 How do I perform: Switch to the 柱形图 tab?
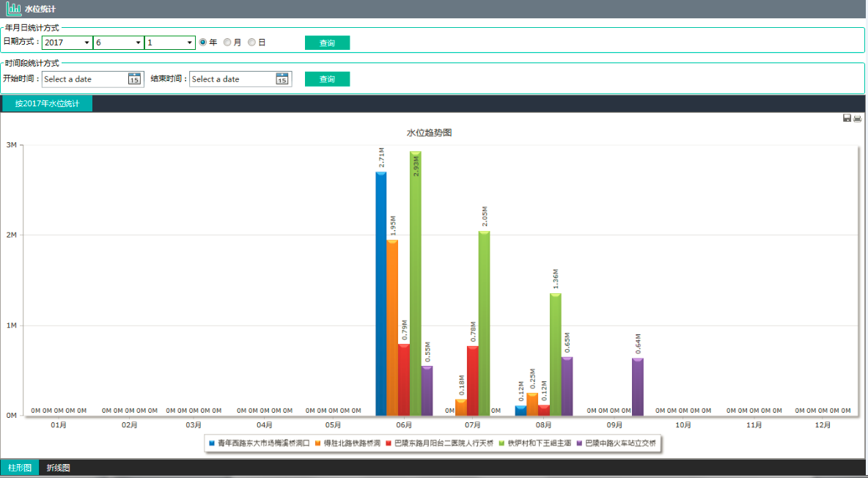(x=19, y=468)
